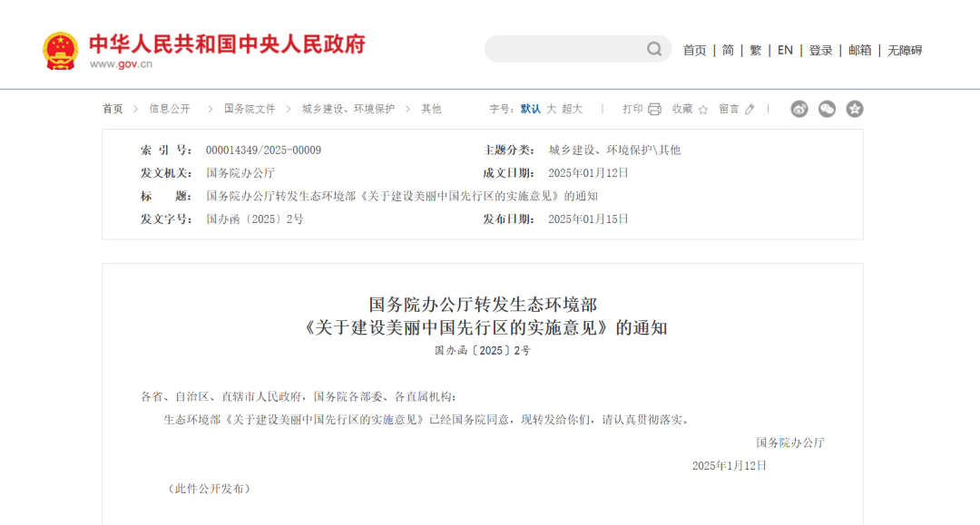Set font size to 默认
This screenshot has height=525, width=980.
(x=531, y=109)
